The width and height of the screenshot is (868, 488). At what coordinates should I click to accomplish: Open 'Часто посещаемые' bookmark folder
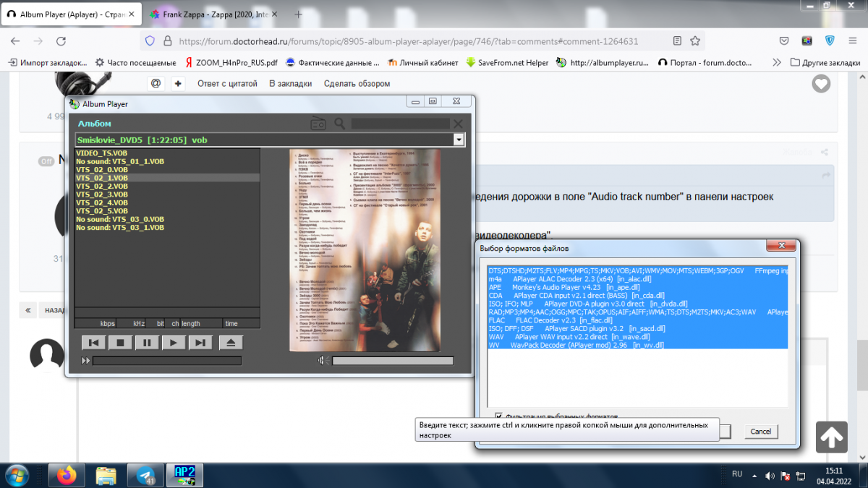135,63
